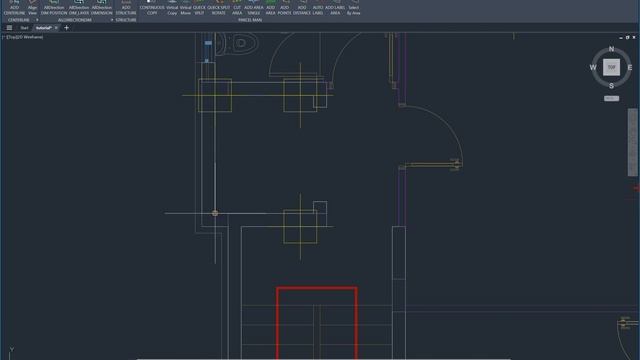Click the S compass direction on ViewCube

(611, 86)
